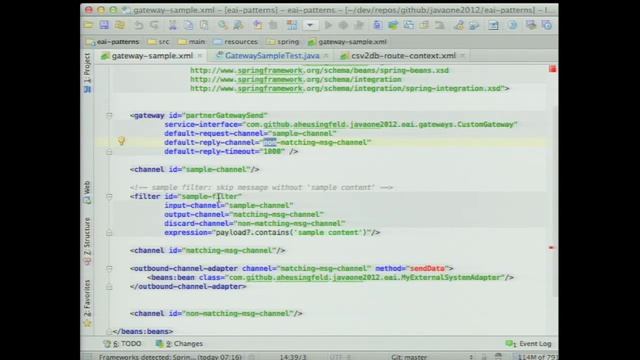Open the 9: Changes tool window
640x360 pixels.
[179, 344]
